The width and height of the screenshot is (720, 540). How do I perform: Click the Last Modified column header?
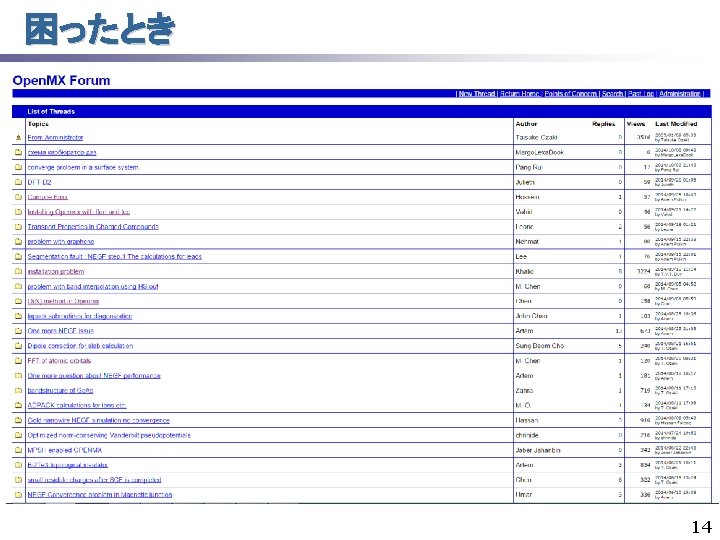coord(676,124)
